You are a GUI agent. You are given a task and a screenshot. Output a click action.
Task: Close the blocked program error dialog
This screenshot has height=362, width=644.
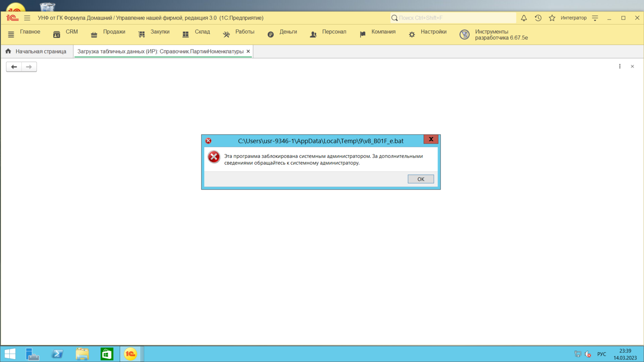click(x=431, y=139)
